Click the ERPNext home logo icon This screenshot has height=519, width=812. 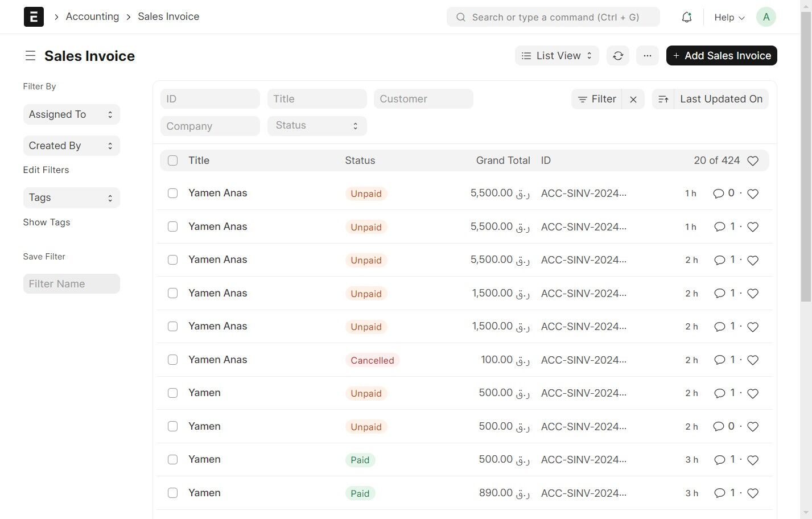point(34,17)
